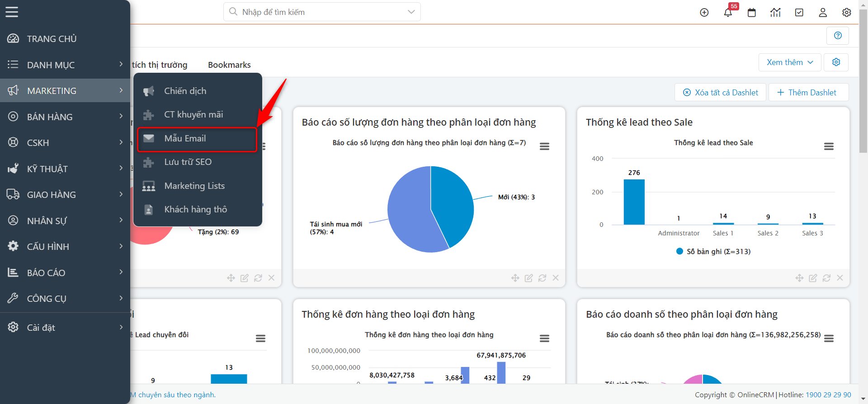Image resolution: width=868 pixels, height=404 pixels.
Task: Expand the MARKETING menu
Action: coord(65,90)
